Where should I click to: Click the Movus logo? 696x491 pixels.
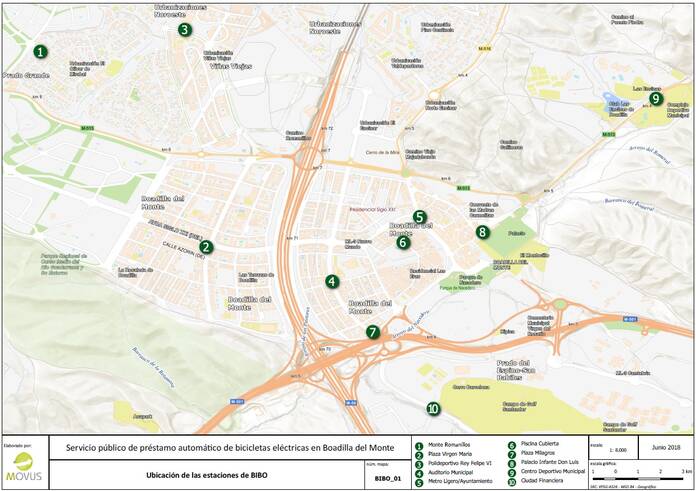[24, 465]
